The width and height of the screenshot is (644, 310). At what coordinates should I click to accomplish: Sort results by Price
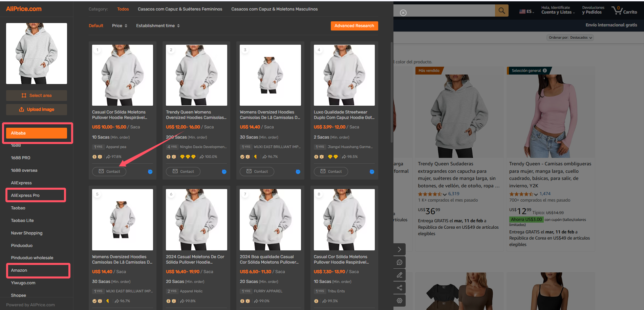tap(120, 26)
